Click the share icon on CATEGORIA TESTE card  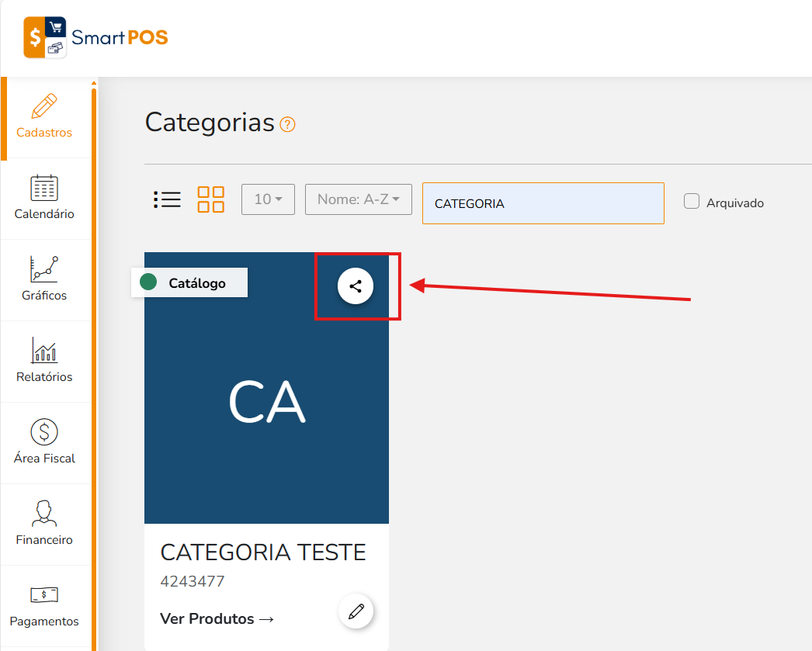click(356, 286)
